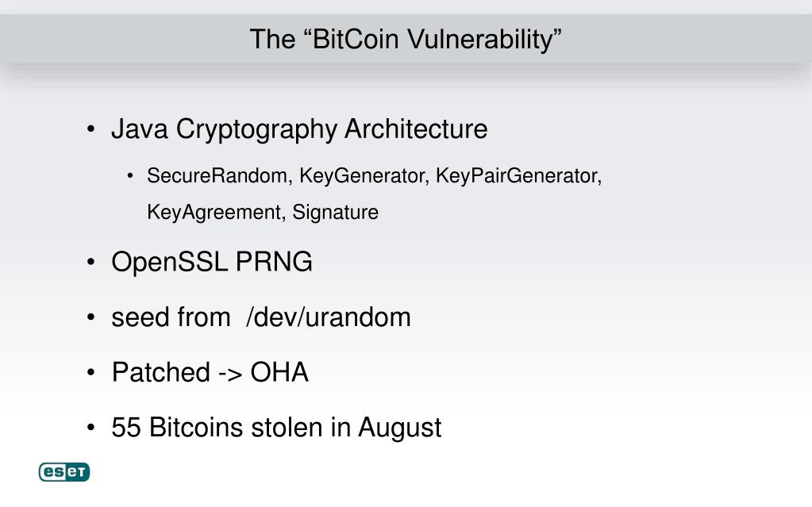Click the bullet before OpenSSL PRNG
Screen dimensions: 812x507
91,262
